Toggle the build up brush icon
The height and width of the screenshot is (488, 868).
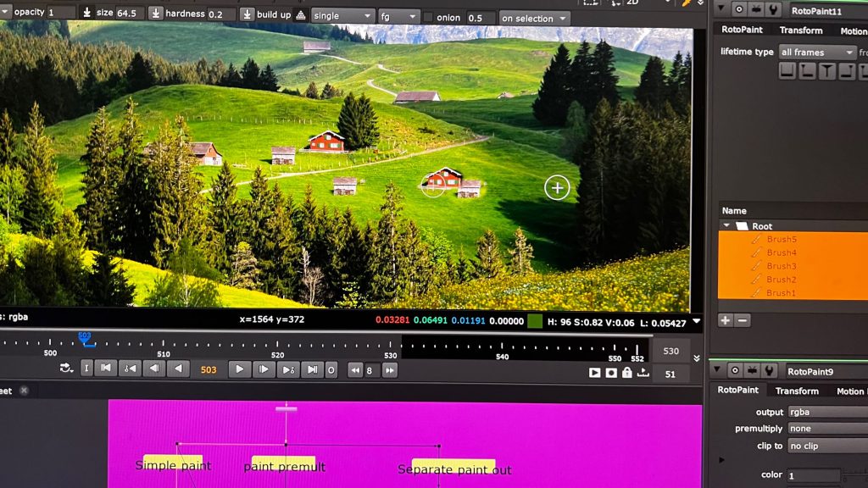301,15
